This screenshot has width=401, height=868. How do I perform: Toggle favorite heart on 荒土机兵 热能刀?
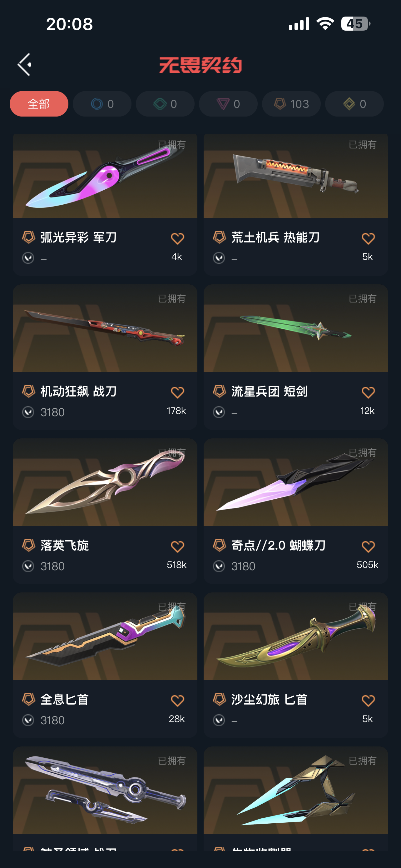click(368, 239)
